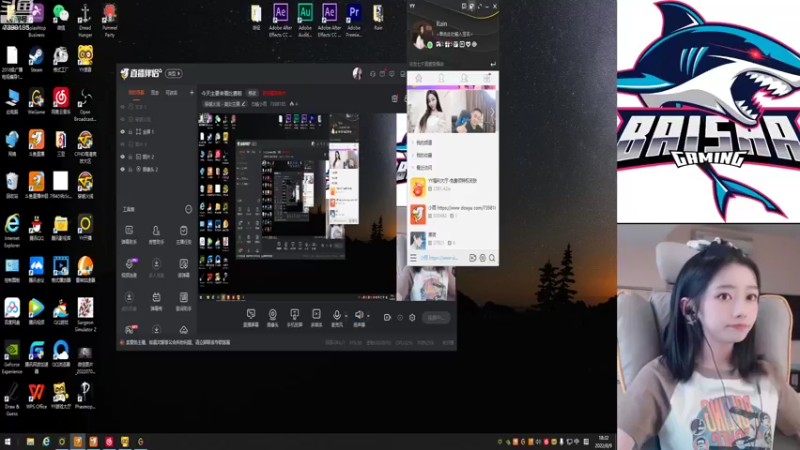This screenshot has width=800, height=450.
Task: Open the 房管助手 tool in toolbox
Action: (156, 234)
